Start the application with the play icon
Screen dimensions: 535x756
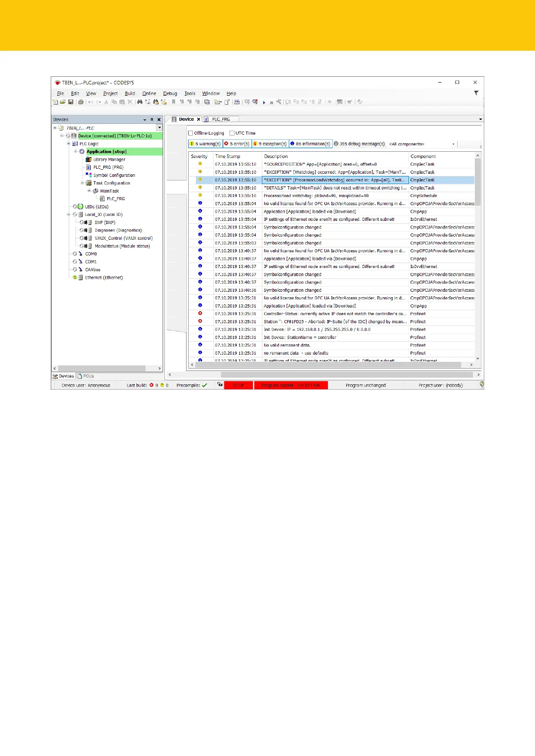[x=264, y=102]
